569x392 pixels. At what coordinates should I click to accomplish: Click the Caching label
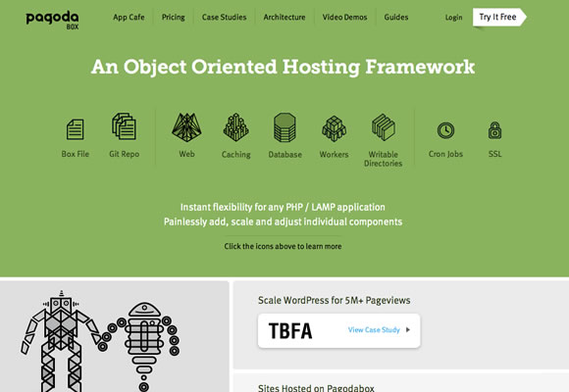coord(235,155)
